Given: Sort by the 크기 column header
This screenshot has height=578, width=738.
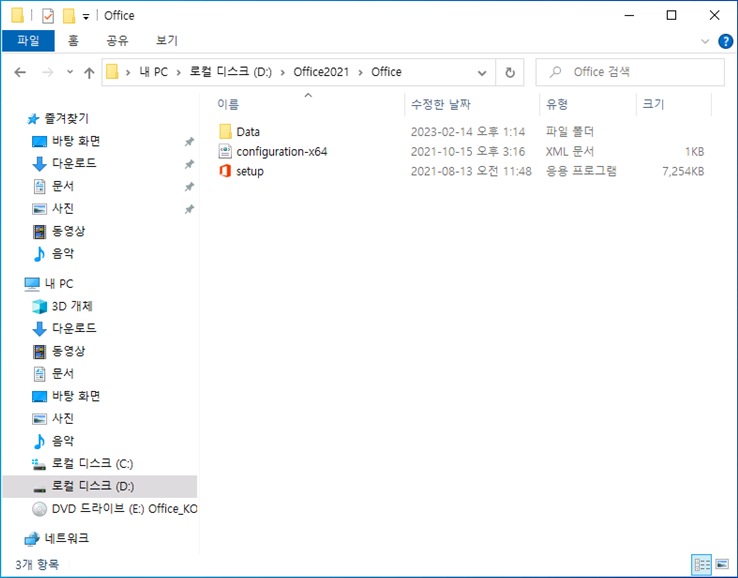Looking at the screenshot, I should pyautogui.click(x=653, y=104).
